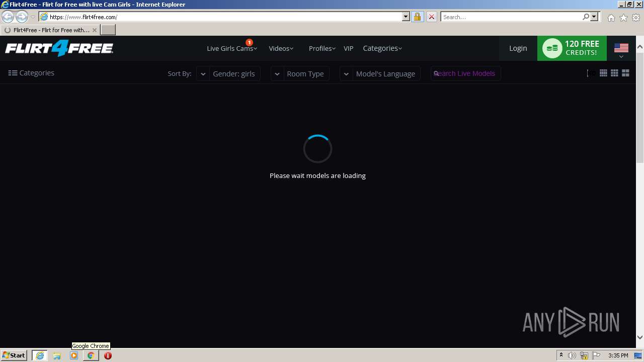Click the search magnifier icon
This screenshot has width=644, height=362.
[x=586, y=17]
